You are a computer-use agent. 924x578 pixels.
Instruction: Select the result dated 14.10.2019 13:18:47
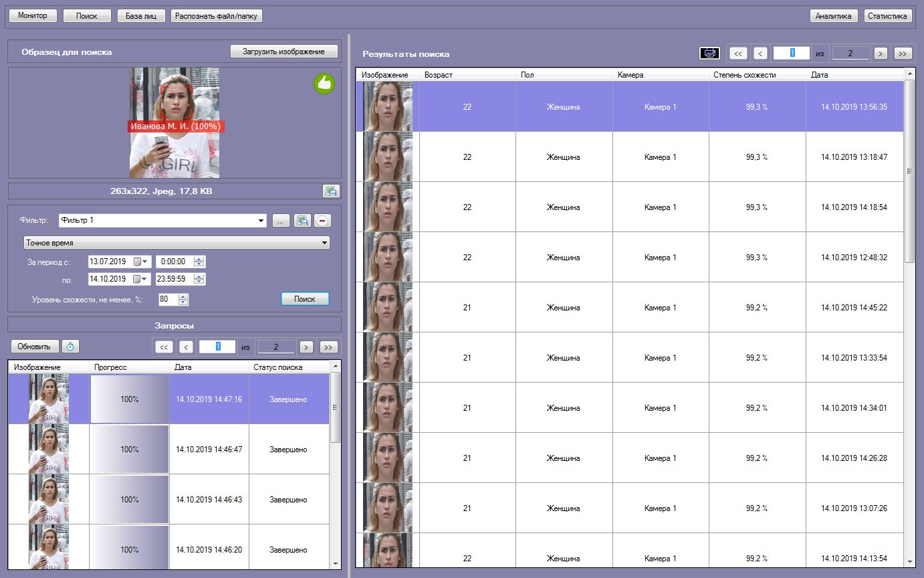tap(630, 157)
